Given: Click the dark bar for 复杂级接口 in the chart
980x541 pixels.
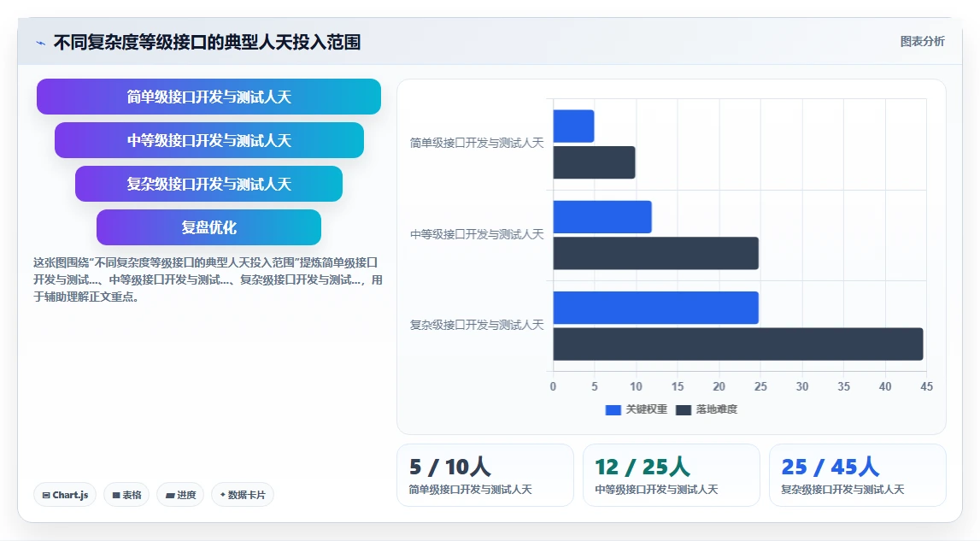Looking at the screenshot, I should tap(738, 344).
